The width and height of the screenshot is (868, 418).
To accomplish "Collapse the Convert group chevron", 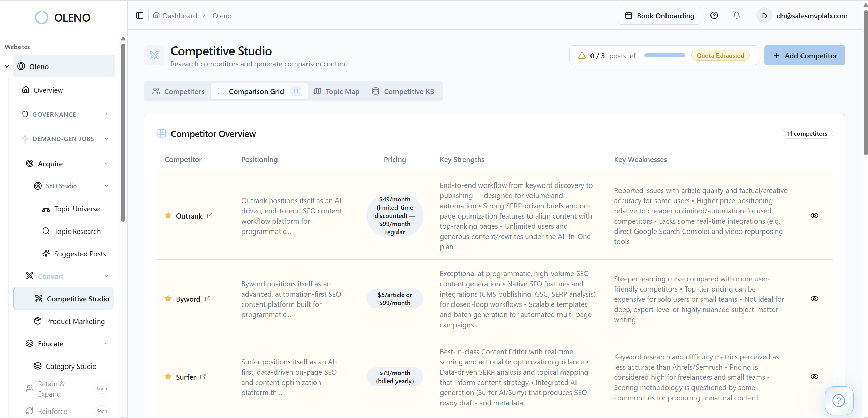I will click(106, 276).
